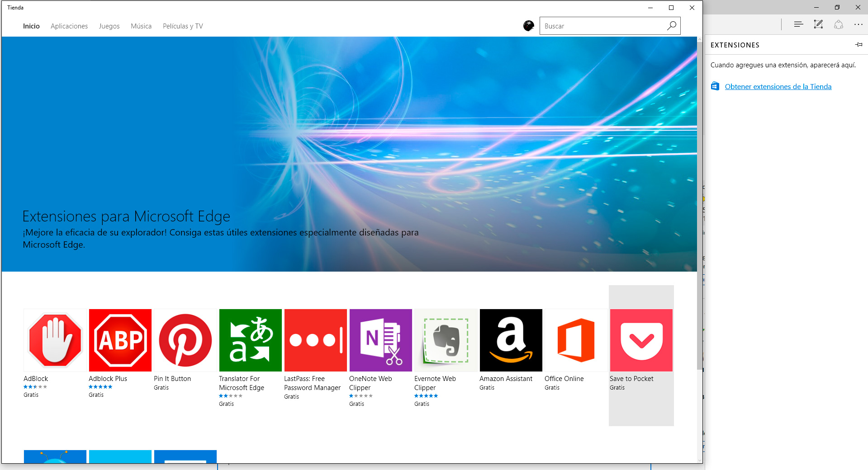Open the Edge more options menu
This screenshot has height=470, width=868.
click(x=858, y=24)
